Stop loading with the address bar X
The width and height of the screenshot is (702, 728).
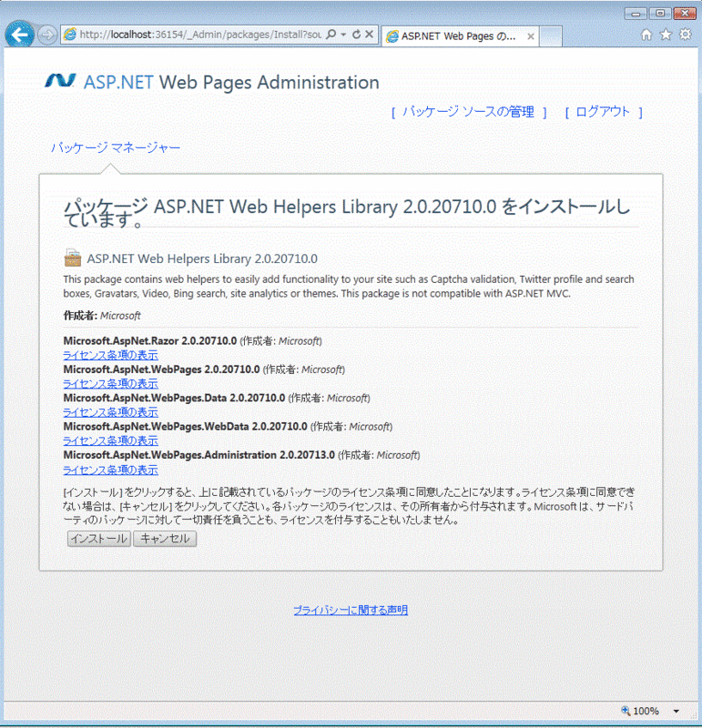click(x=370, y=35)
